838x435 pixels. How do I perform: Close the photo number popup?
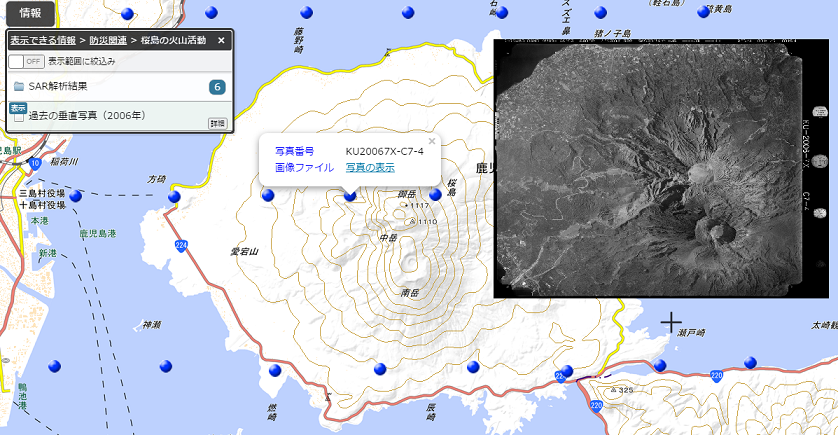(x=432, y=141)
